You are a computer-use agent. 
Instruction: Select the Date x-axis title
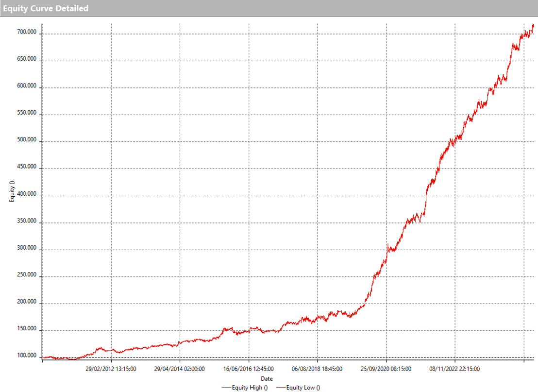click(267, 378)
